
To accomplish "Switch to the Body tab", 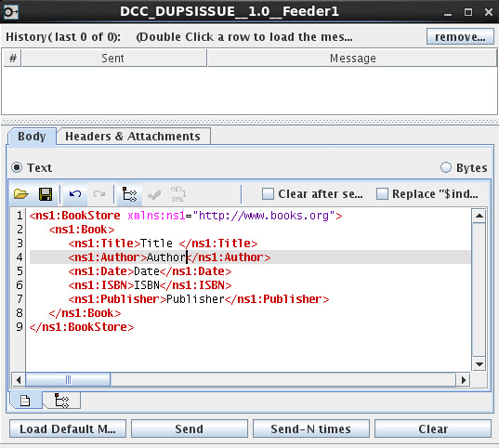I will point(32,137).
